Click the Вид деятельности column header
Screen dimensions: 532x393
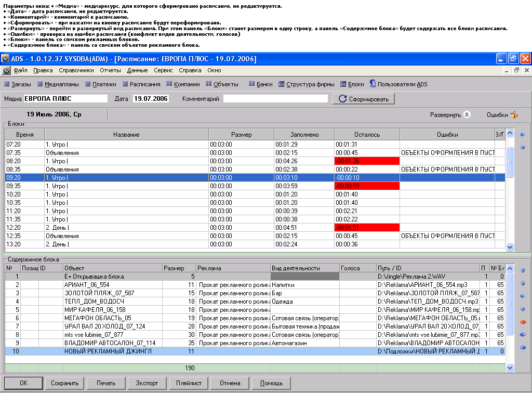304,268
